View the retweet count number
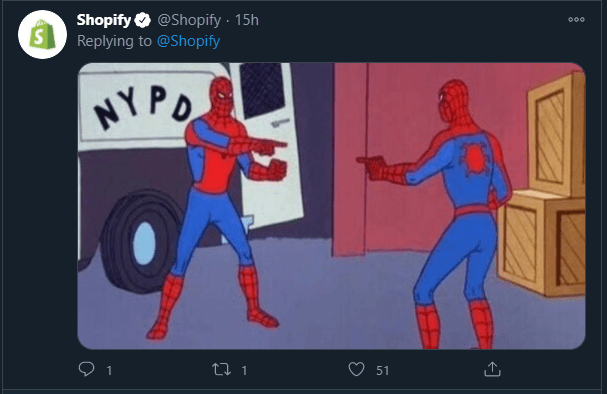 (244, 370)
